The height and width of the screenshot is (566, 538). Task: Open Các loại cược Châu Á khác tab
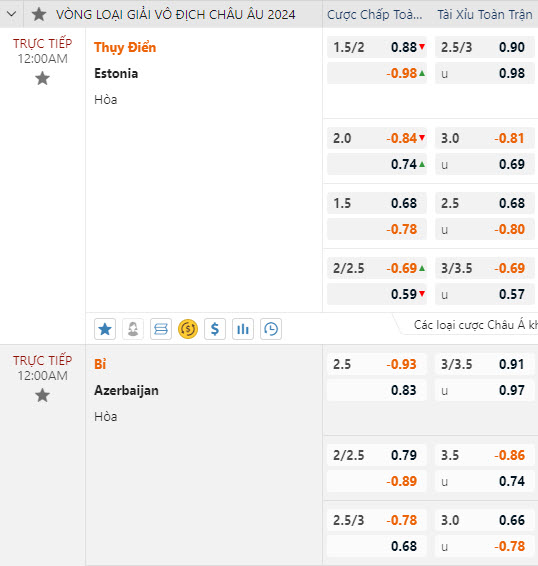(475, 325)
